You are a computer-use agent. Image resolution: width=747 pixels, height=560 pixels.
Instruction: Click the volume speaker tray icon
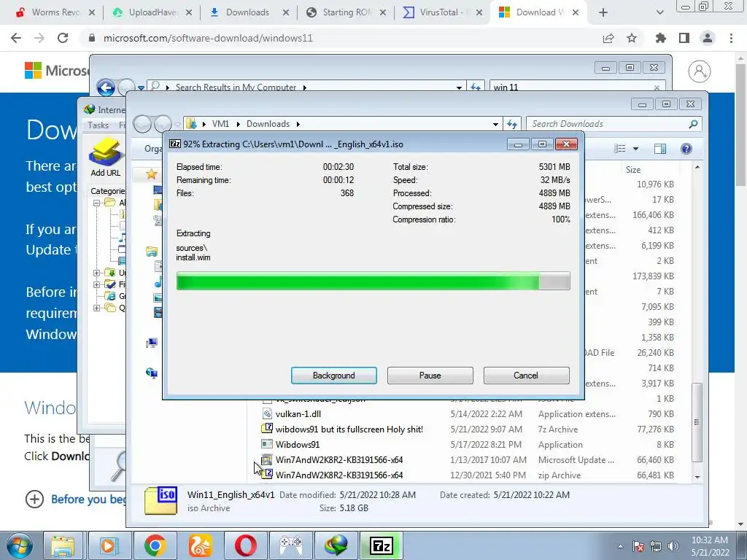click(x=673, y=546)
